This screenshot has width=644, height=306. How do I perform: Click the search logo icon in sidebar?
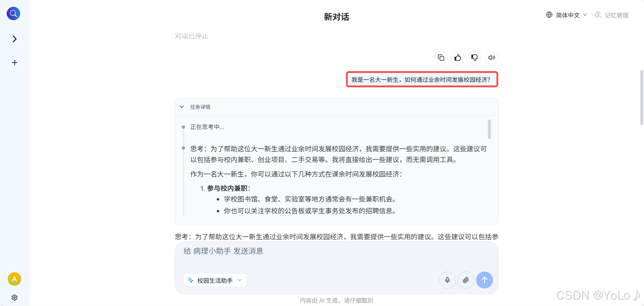(13, 13)
